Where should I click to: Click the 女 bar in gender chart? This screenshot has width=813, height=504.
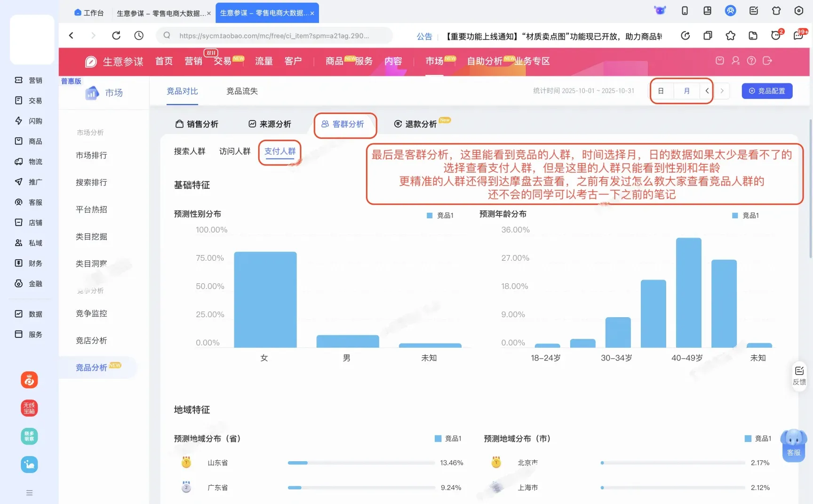(x=265, y=299)
